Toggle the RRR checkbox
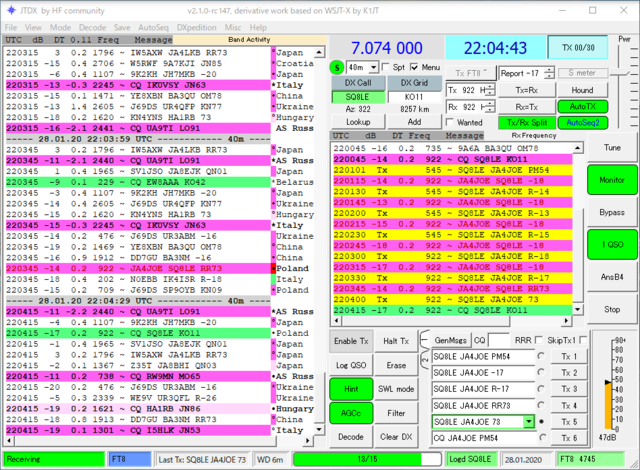Image resolution: width=640 pixels, height=470 pixels. coord(539,340)
